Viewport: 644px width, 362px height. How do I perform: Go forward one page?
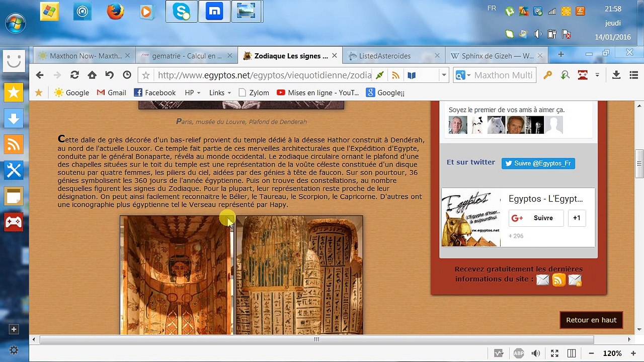(x=57, y=75)
